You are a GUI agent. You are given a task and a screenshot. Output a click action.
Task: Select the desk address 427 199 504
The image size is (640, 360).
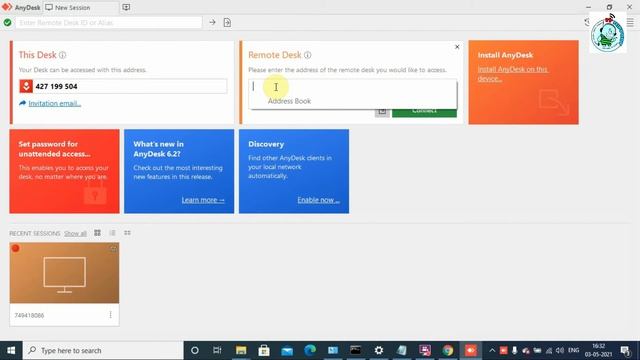(56, 86)
